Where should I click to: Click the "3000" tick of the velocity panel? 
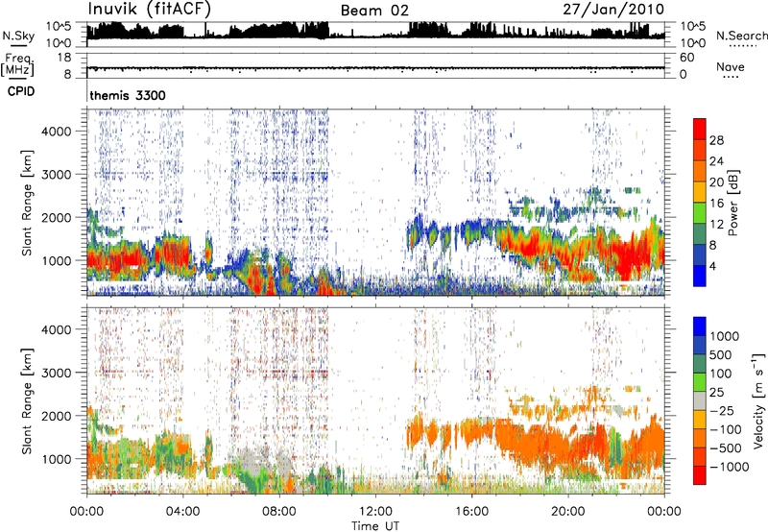click(x=57, y=373)
